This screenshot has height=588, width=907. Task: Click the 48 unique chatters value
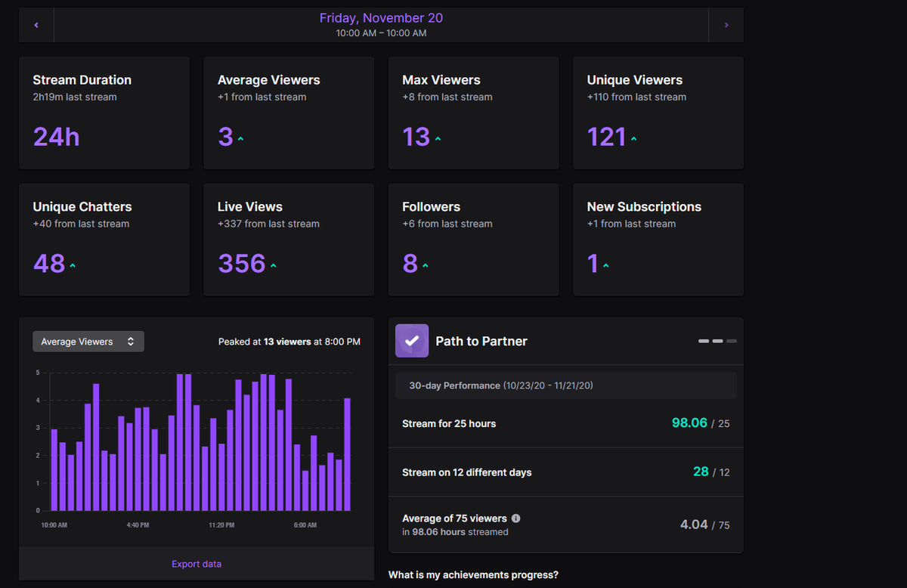pos(49,264)
